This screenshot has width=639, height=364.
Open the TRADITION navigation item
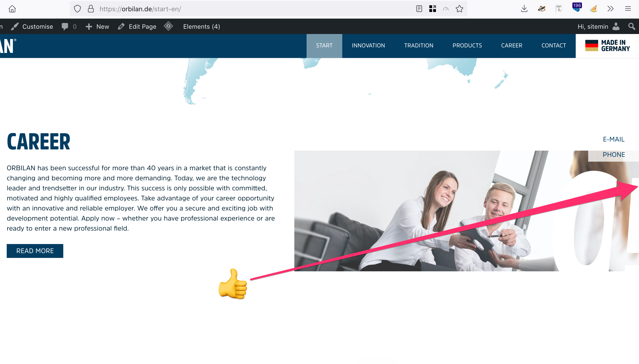(418, 45)
